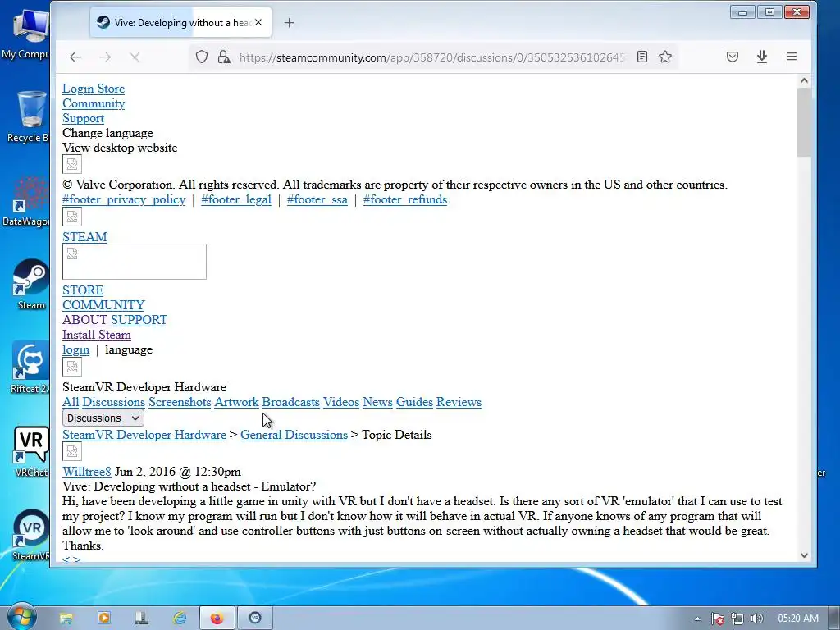Viewport: 840px width, 630px height.
Task: Open the taskbar volume speaker icon
Action: [756, 619]
